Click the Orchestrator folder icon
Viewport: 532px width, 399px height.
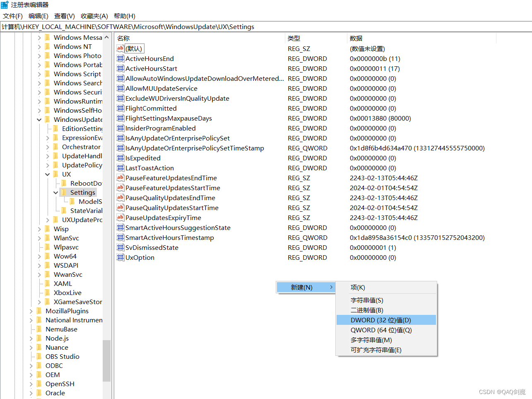click(55, 147)
